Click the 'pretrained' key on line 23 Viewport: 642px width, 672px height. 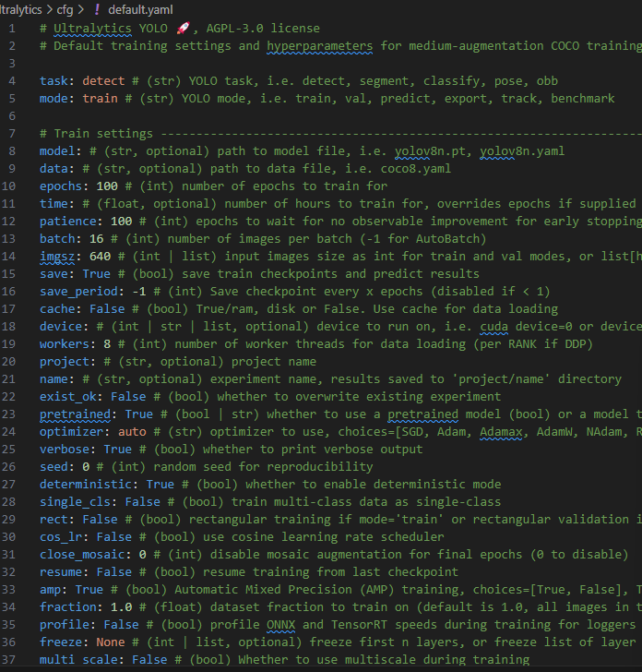click(75, 414)
